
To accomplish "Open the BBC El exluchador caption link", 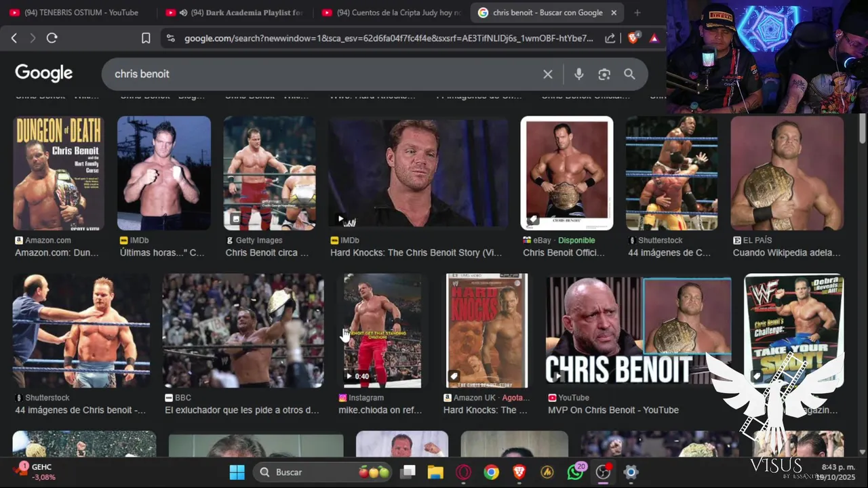I will [x=242, y=410].
